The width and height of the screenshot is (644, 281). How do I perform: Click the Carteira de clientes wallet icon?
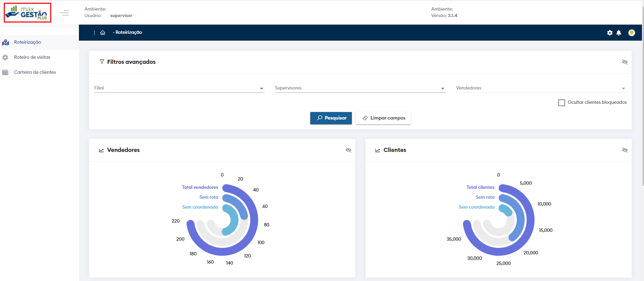coord(5,72)
